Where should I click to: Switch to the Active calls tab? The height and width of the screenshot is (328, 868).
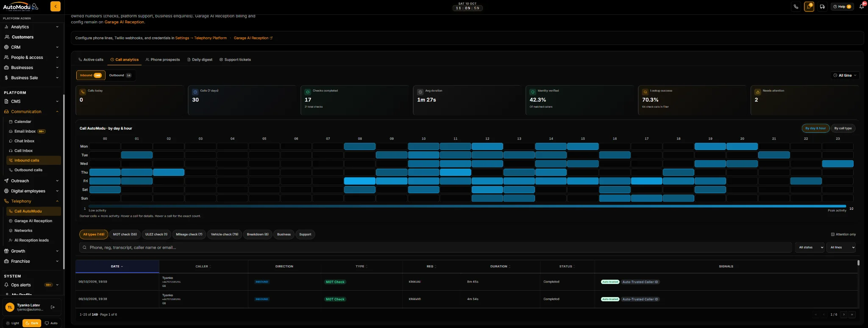[x=91, y=60]
